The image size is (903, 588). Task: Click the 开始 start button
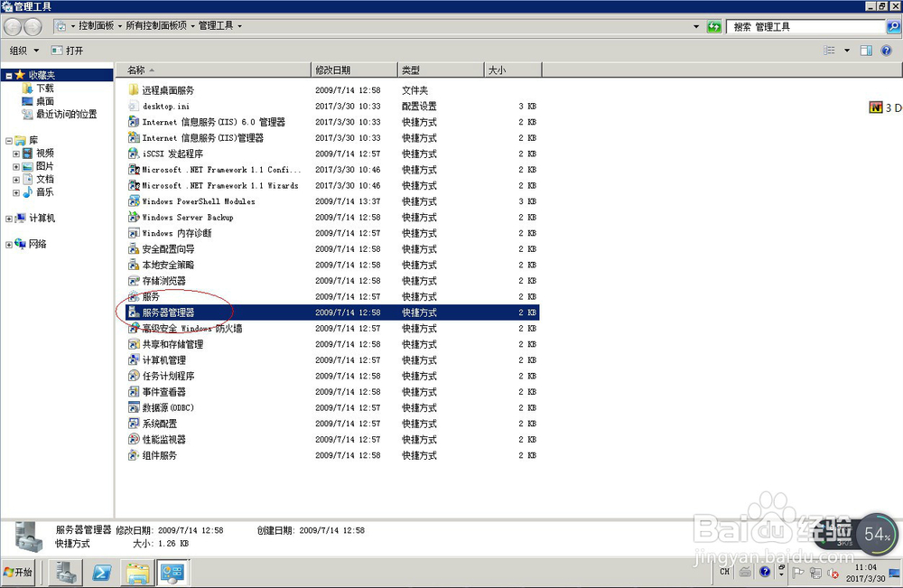[18, 572]
